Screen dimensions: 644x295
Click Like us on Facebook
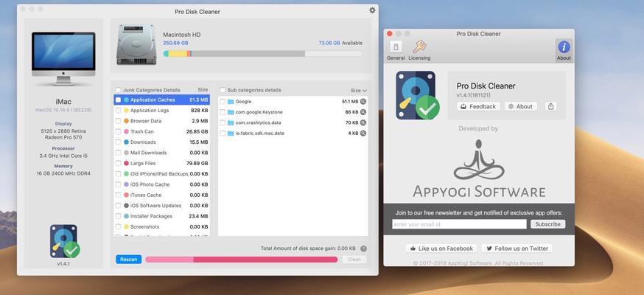coord(441,248)
